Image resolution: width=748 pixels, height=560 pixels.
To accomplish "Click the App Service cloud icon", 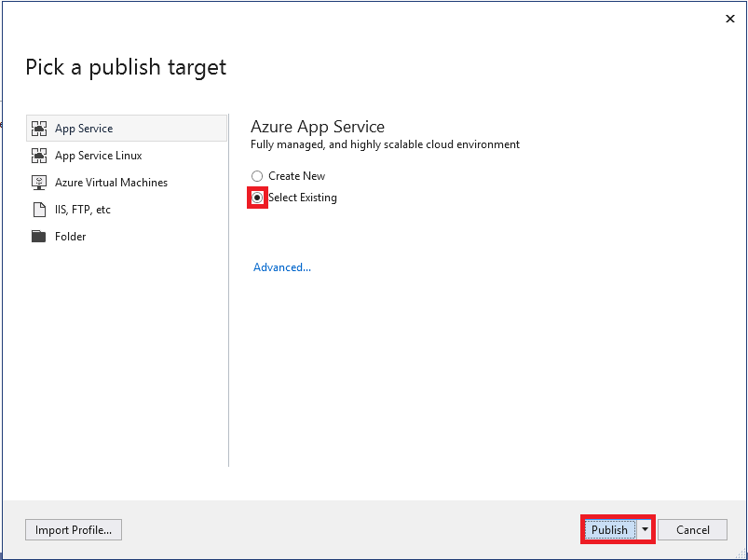I will tap(39, 129).
